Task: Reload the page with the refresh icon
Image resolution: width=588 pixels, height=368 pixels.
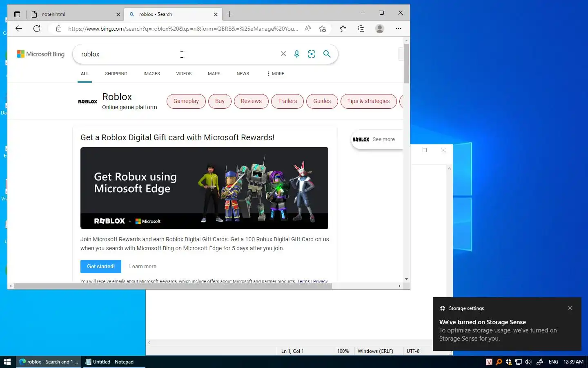Action: (x=37, y=29)
